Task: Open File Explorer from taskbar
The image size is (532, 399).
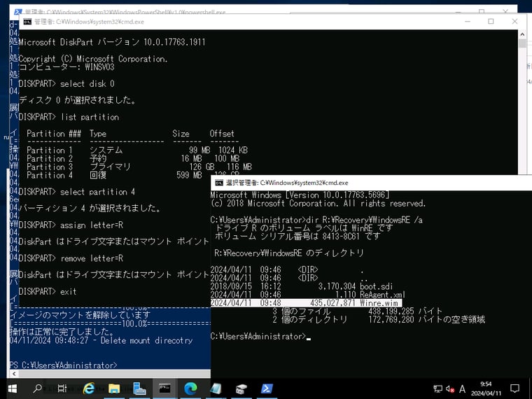Action: (x=114, y=388)
